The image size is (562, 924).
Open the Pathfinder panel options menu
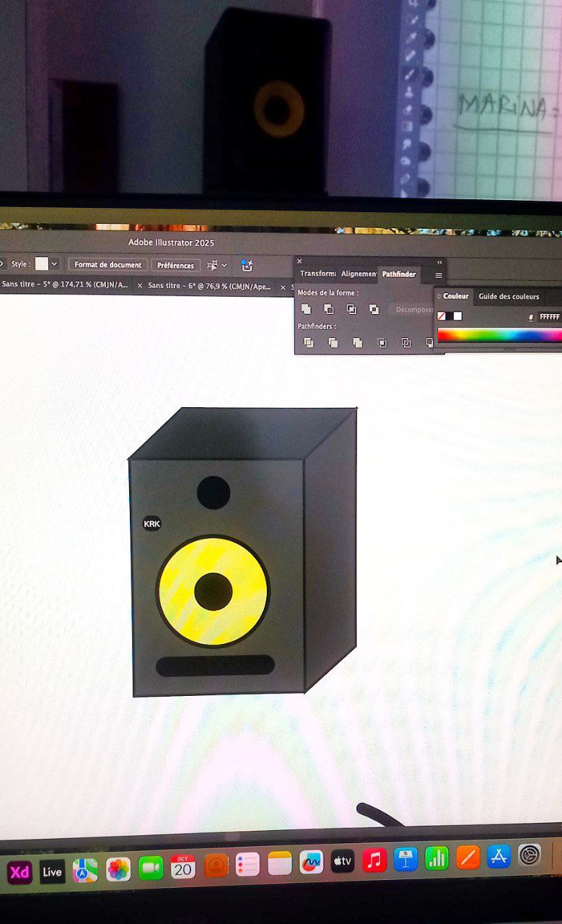tap(438, 275)
